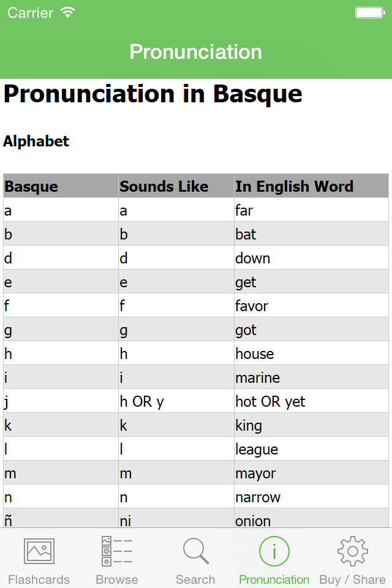Open Browse using the card-list icon
The image size is (392, 588).
pos(116,552)
